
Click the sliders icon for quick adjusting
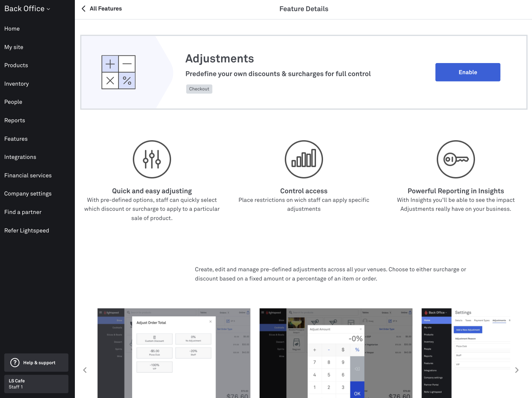click(x=152, y=159)
